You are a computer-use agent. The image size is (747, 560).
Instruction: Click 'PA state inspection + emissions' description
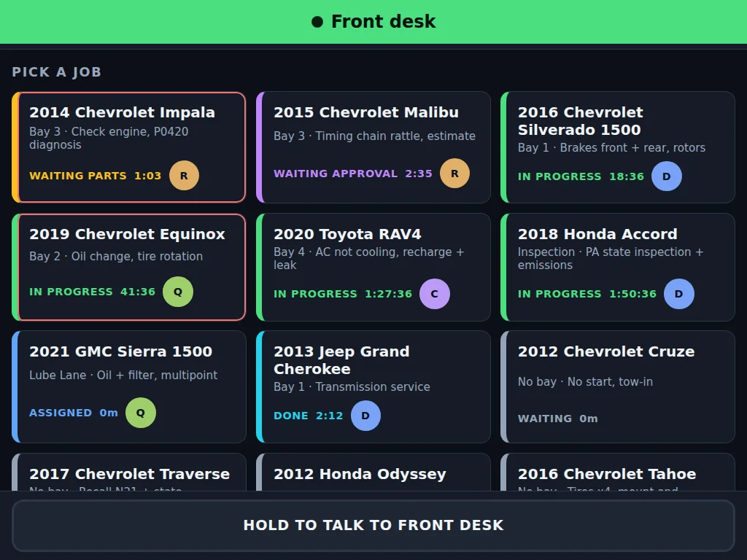611,259
